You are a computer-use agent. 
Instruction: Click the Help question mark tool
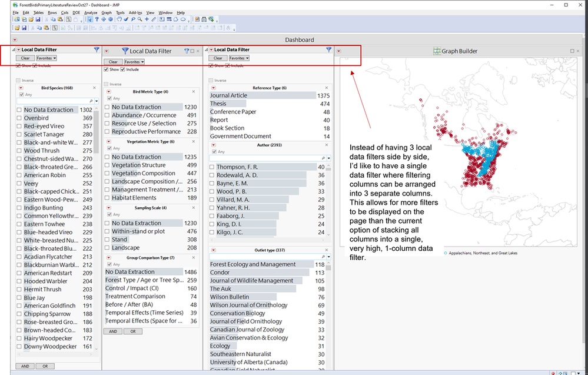click(x=97, y=19)
